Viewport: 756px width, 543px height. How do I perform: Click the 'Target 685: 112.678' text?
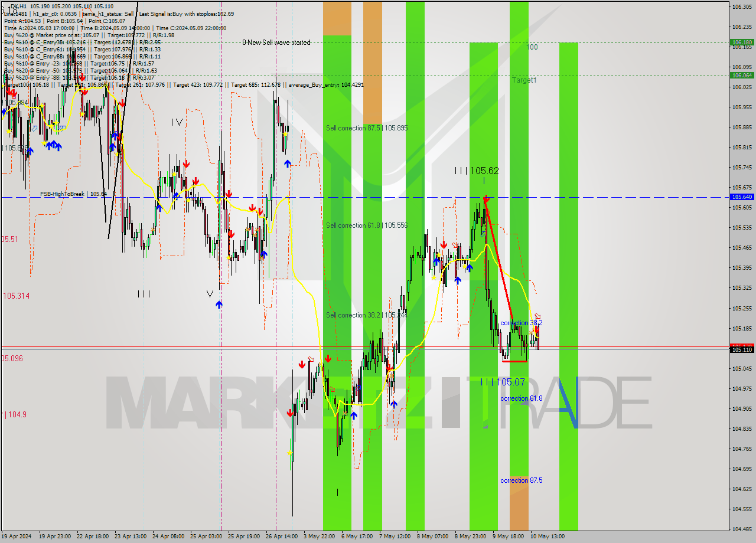[256, 85]
